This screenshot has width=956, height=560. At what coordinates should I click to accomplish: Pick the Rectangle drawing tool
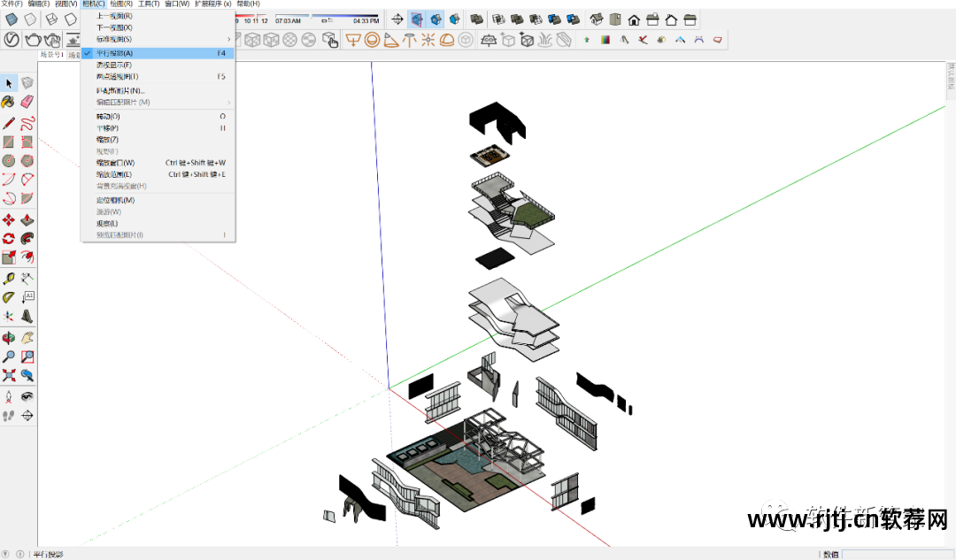tap(9, 142)
